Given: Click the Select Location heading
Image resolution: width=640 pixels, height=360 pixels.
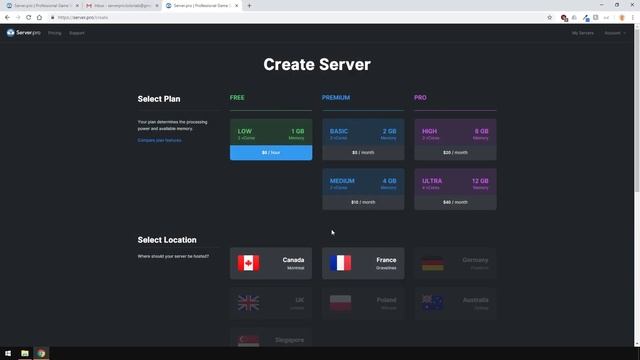Looking at the screenshot, I should click(167, 240).
